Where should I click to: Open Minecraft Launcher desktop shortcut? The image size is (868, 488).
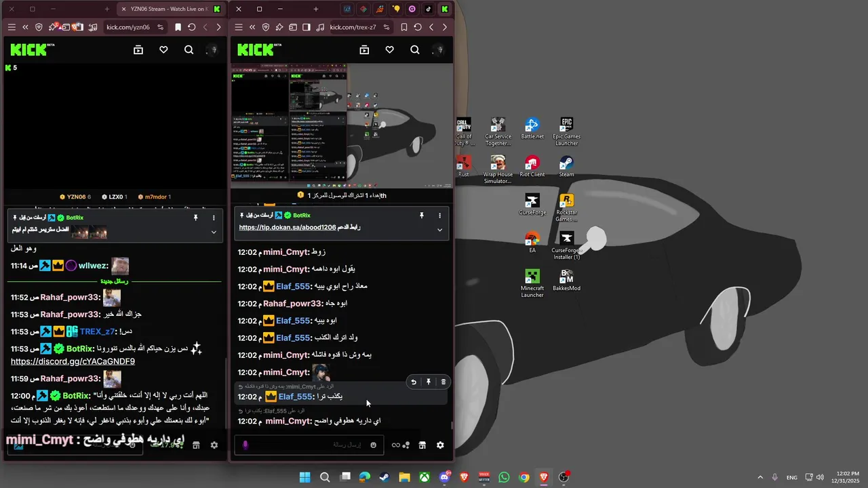(x=532, y=283)
